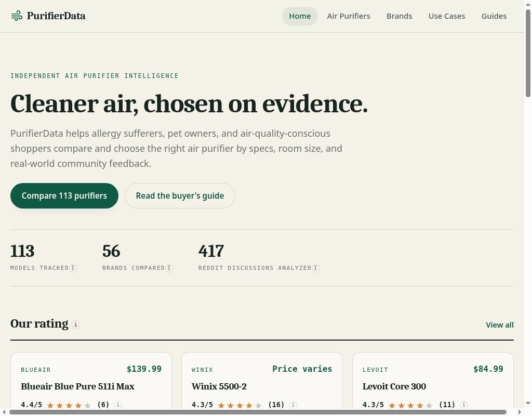Click the star rating on Levoit Core 300 card
This screenshot has width=532, height=416.
pyautogui.click(x=411, y=405)
